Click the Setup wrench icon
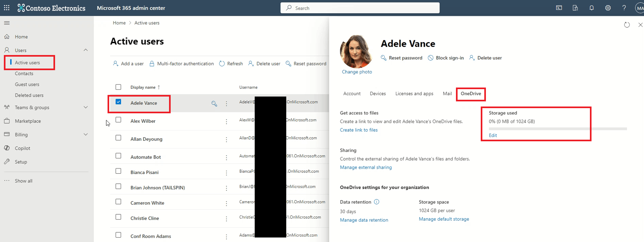The image size is (644, 242). [7, 162]
